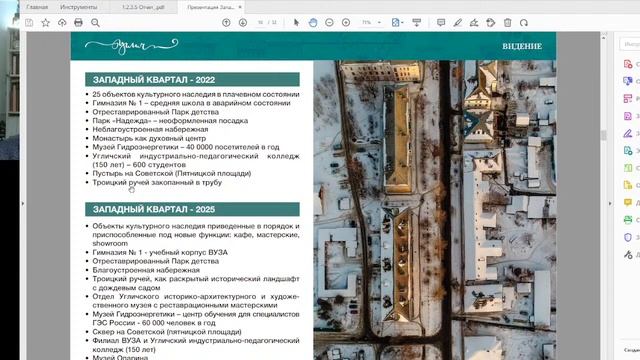The height and width of the screenshot is (360, 640).
Task: Open the page fit options dropdown
Action: tap(398, 23)
